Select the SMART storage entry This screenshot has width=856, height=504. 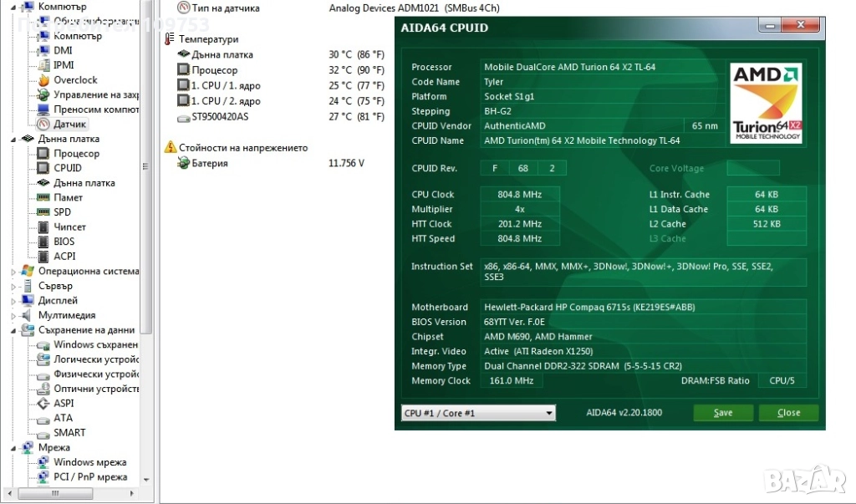click(x=69, y=433)
